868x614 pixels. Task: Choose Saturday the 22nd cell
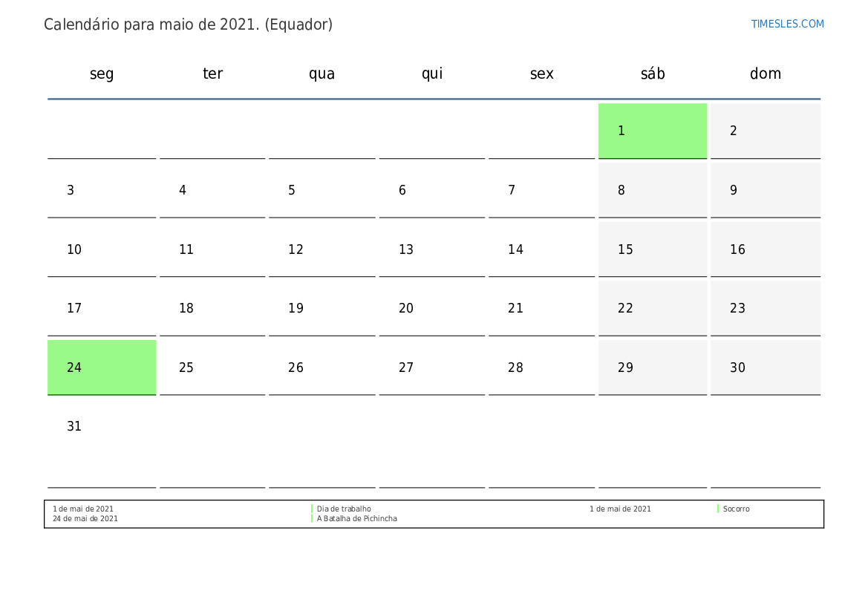coord(652,308)
